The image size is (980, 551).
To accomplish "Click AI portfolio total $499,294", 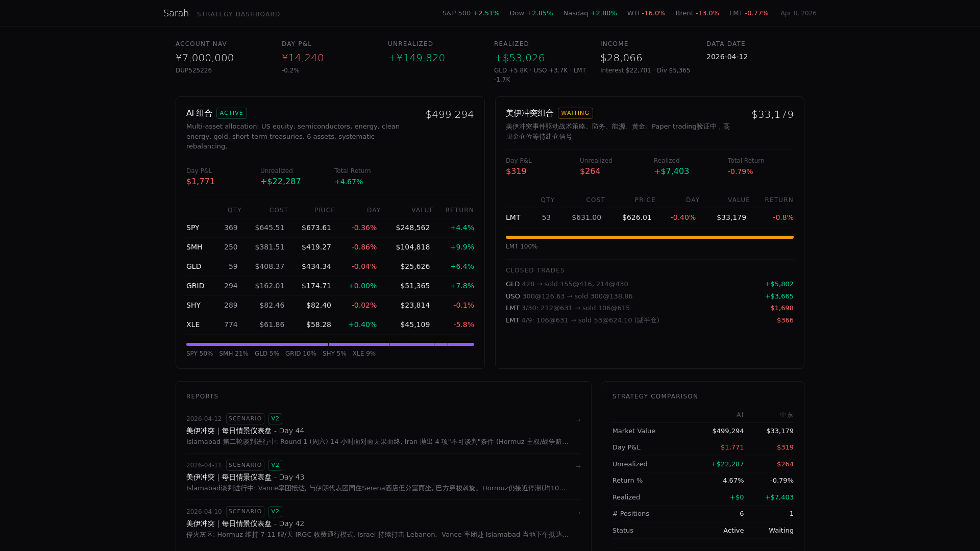I will (450, 115).
